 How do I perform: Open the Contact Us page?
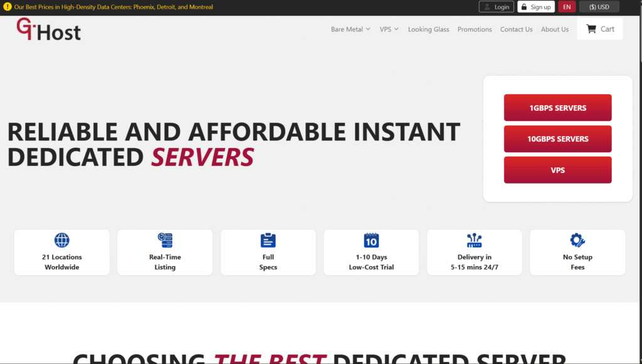coord(516,29)
